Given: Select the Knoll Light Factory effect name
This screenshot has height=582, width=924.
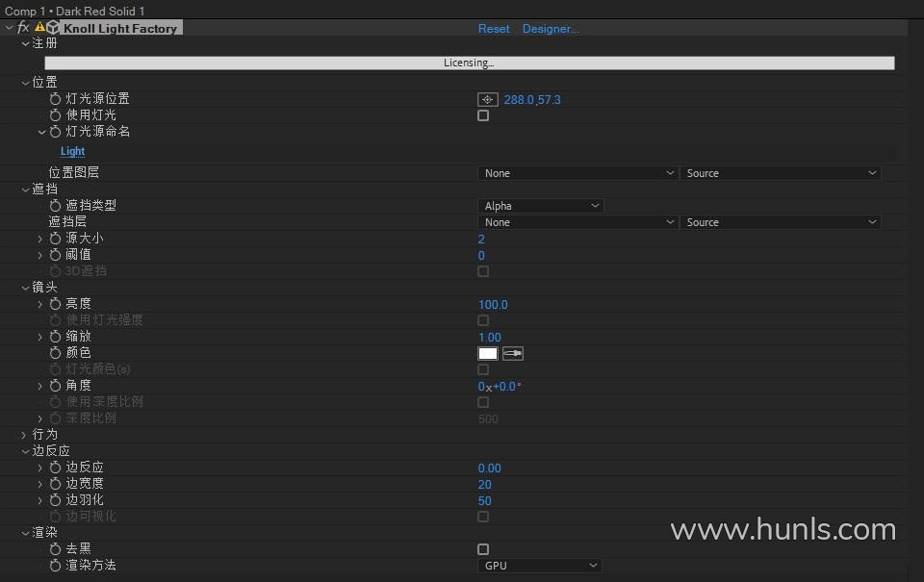Looking at the screenshot, I should point(120,28).
